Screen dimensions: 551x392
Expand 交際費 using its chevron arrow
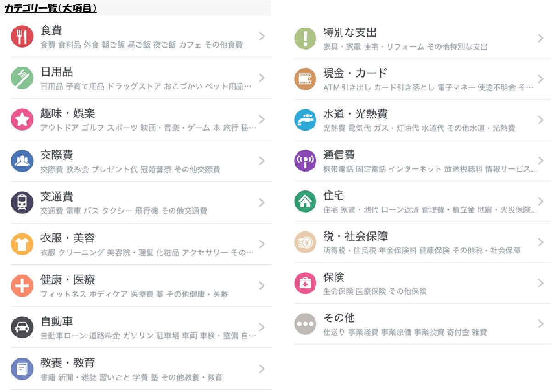pyautogui.click(x=262, y=161)
